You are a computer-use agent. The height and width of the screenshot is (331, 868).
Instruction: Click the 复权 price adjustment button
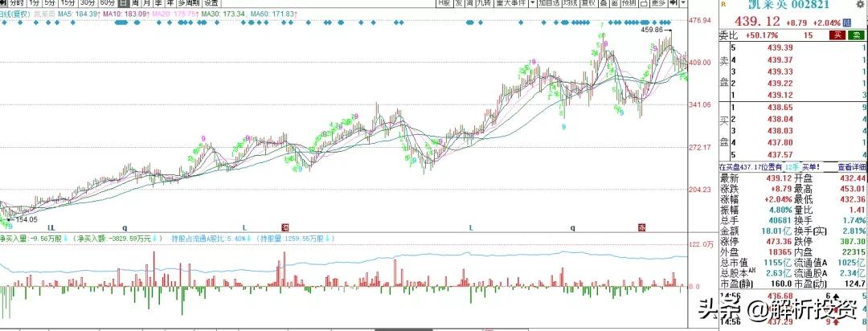coord(588,2)
